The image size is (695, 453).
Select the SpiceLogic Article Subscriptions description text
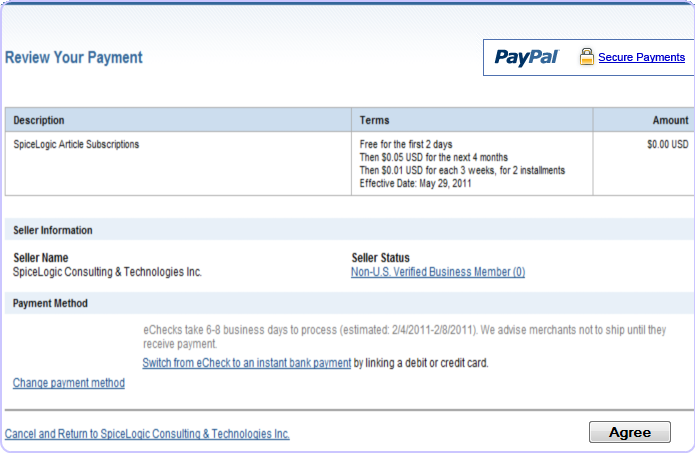76,144
